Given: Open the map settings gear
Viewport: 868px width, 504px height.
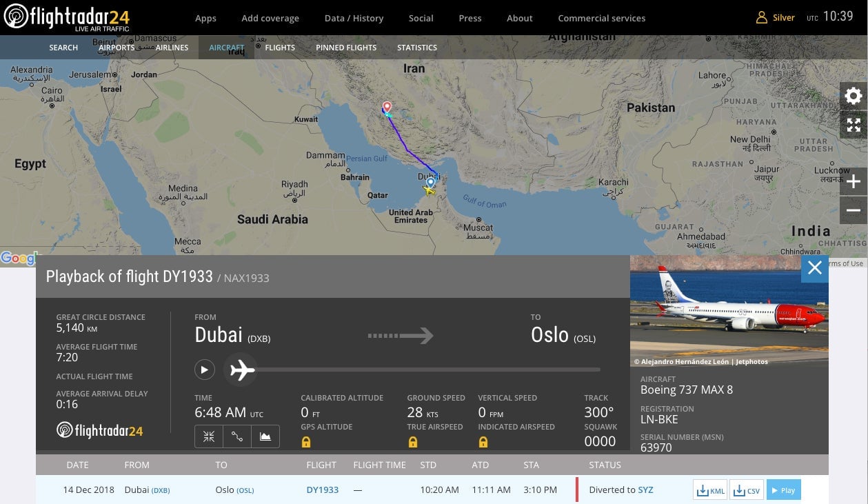Looking at the screenshot, I should click(x=854, y=96).
